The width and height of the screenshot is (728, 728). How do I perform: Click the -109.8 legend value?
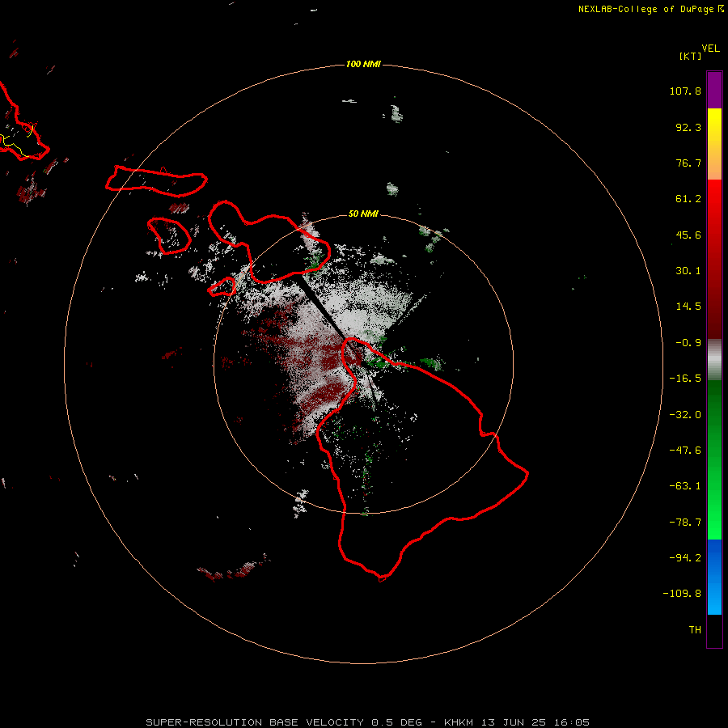(682, 594)
